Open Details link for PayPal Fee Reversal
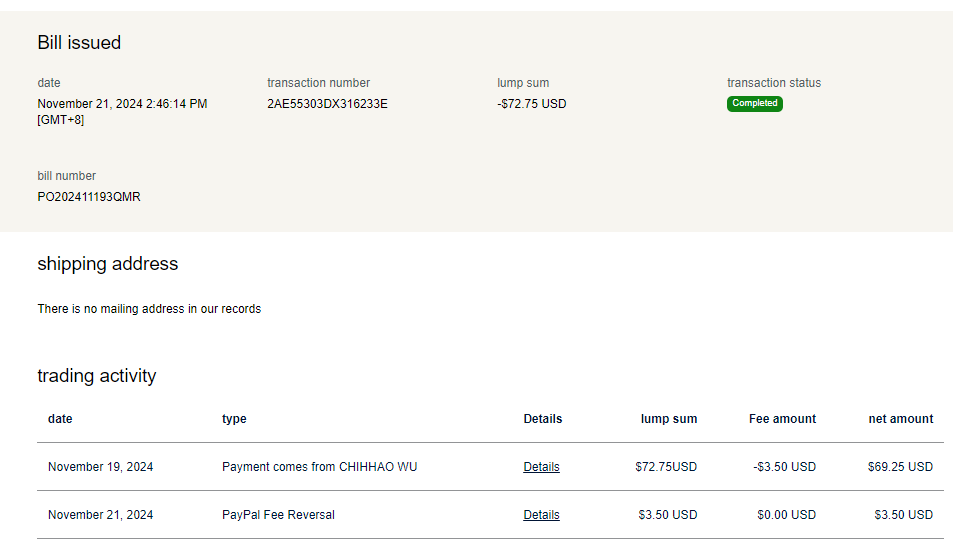The width and height of the screenshot is (953, 548). click(x=541, y=515)
